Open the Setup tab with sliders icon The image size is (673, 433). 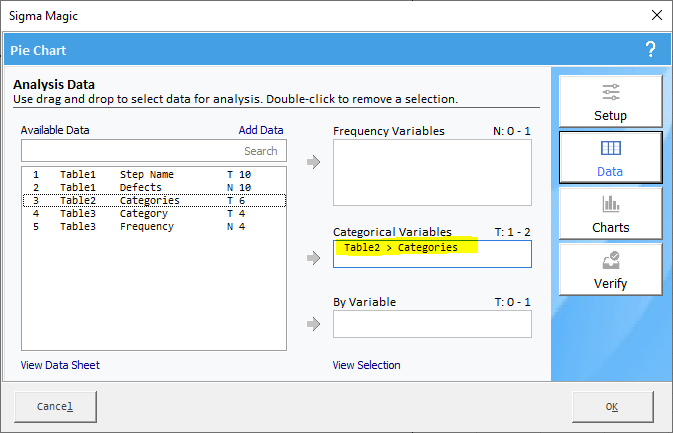tap(610, 101)
